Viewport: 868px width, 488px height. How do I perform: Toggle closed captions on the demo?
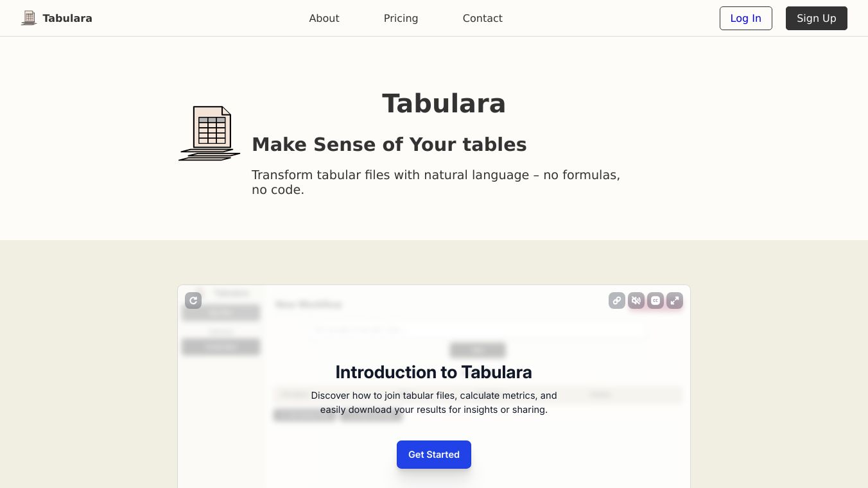(655, 301)
